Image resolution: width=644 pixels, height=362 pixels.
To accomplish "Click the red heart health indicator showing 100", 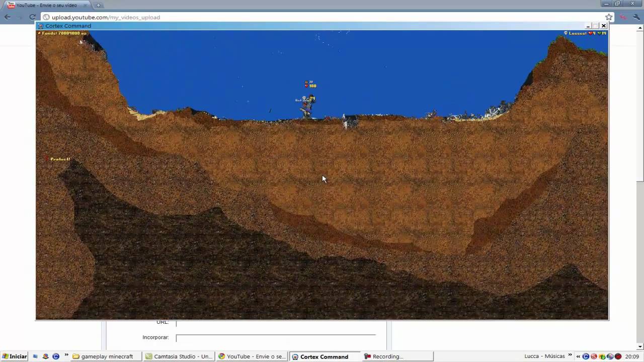I will 310,86.
